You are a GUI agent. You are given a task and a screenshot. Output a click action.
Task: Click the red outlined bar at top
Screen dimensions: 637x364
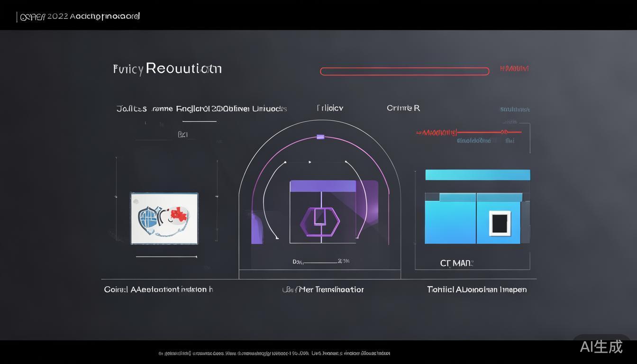[x=404, y=72]
